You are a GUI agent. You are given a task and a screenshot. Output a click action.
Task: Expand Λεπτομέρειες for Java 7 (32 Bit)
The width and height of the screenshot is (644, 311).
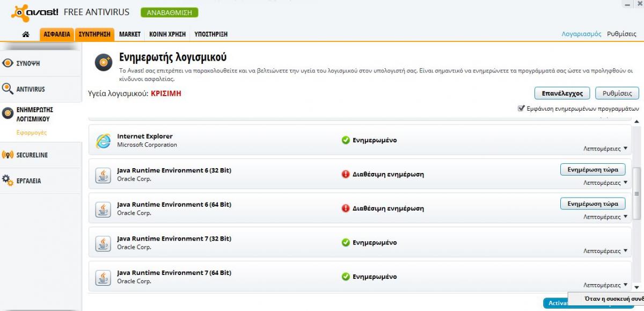605,251
